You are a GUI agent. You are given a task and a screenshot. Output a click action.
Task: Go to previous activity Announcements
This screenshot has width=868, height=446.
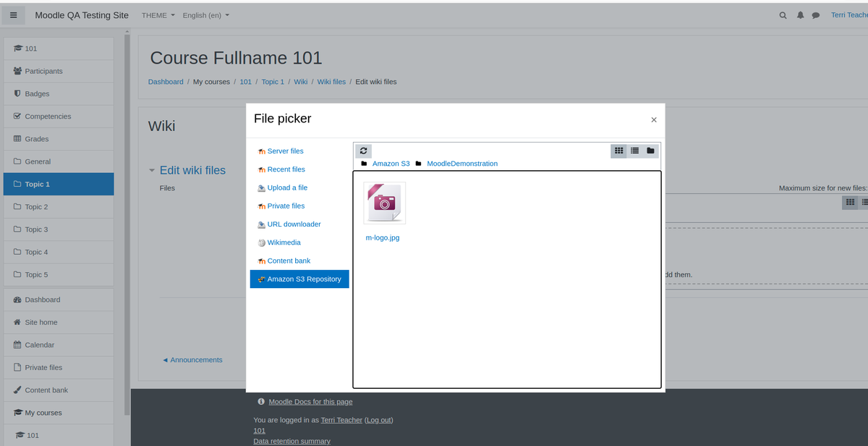click(x=192, y=360)
